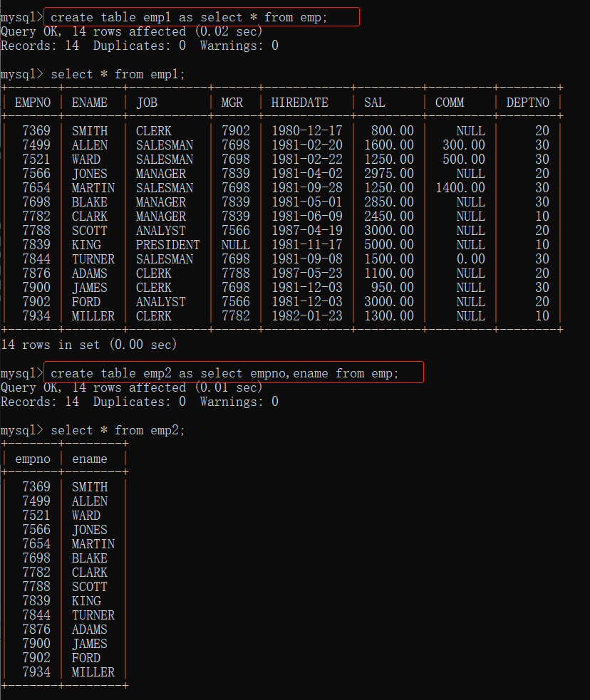Click hire date 1981-05-01

coord(307,202)
